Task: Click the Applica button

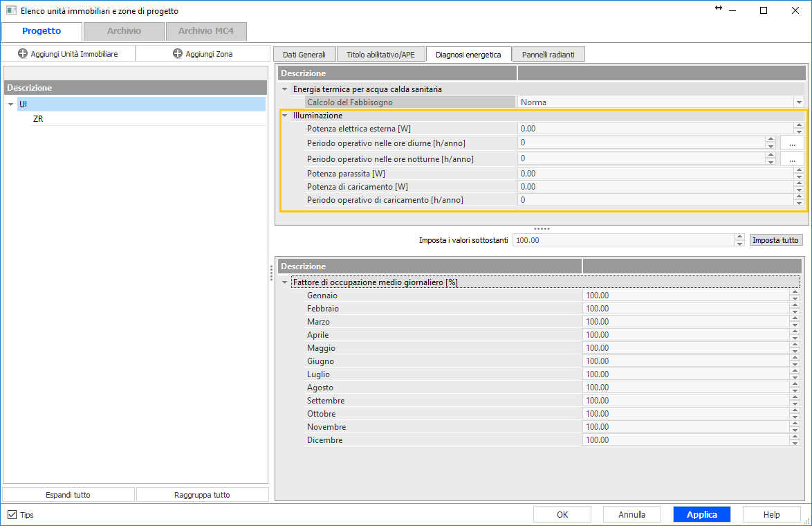Action: point(701,514)
